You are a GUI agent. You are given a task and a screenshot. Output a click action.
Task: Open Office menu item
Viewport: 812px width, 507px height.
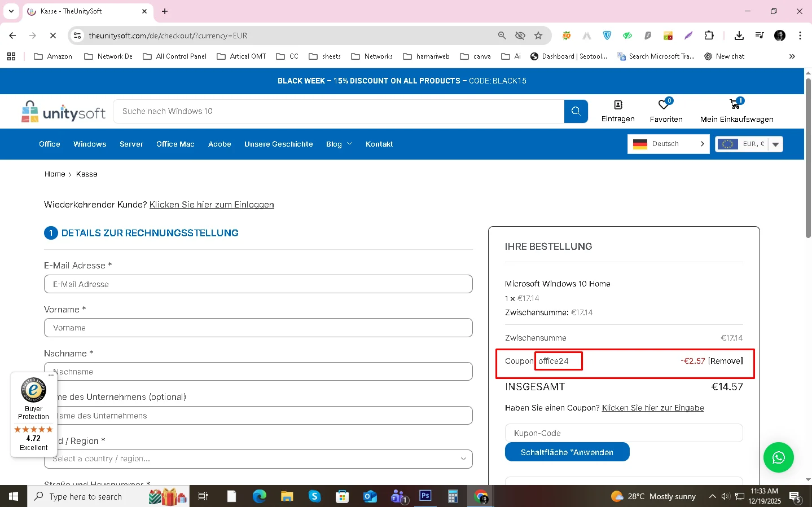pyautogui.click(x=50, y=144)
